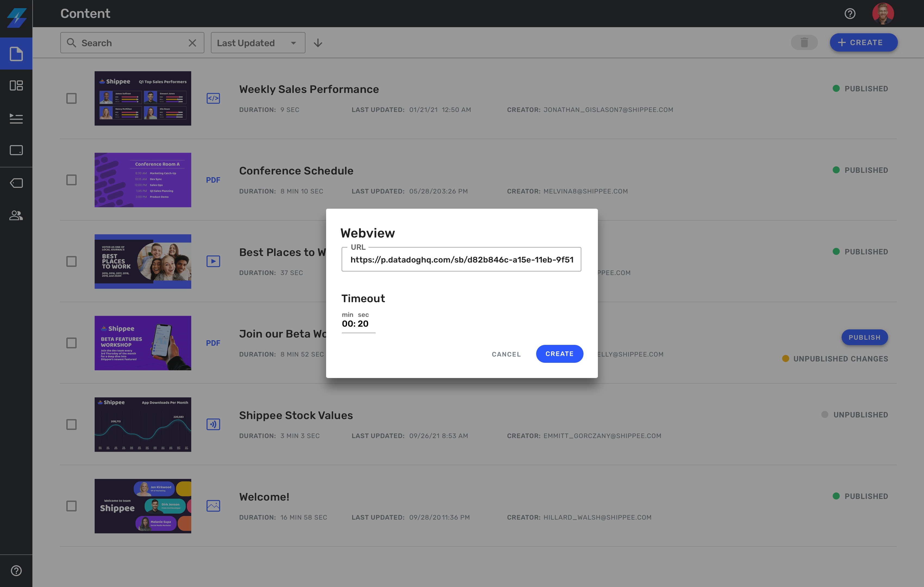This screenshot has height=587, width=924.
Task: Click the delete trash icon near Create
Action: 804,42
